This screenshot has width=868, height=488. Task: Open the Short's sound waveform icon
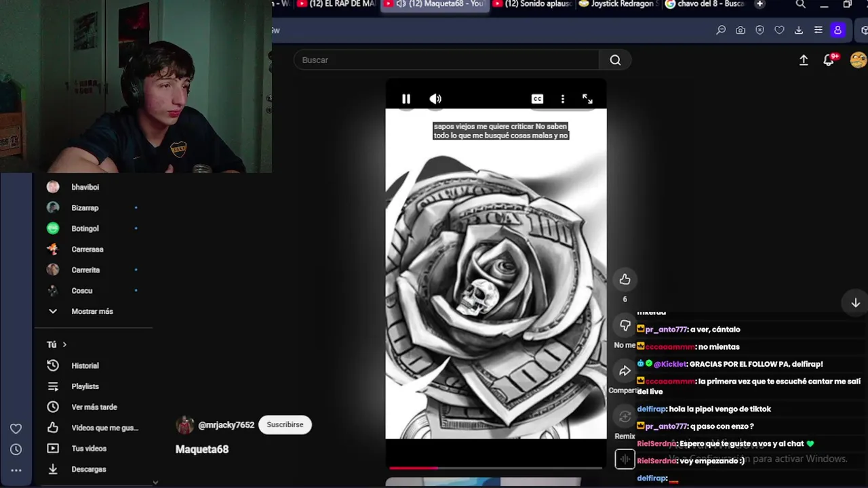(x=625, y=459)
